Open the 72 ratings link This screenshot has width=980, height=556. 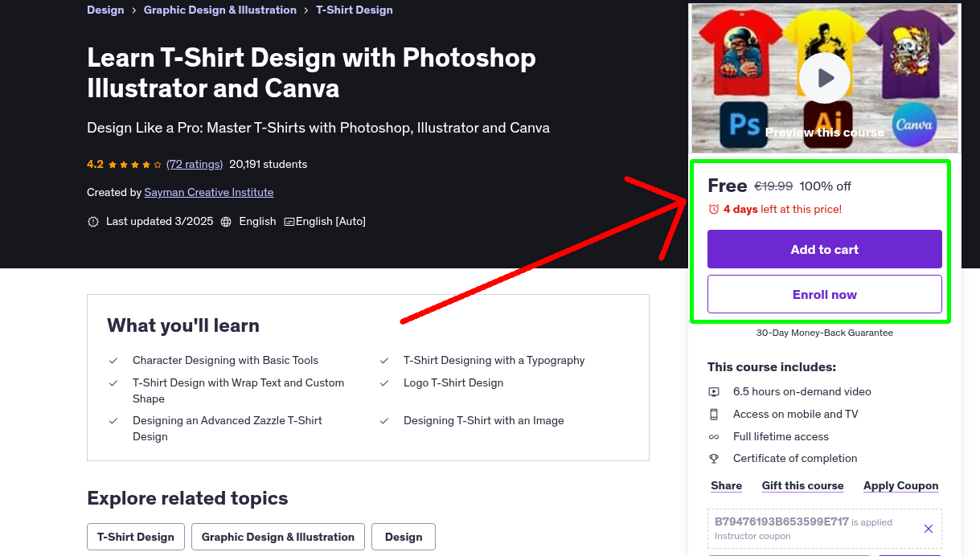pyautogui.click(x=195, y=164)
